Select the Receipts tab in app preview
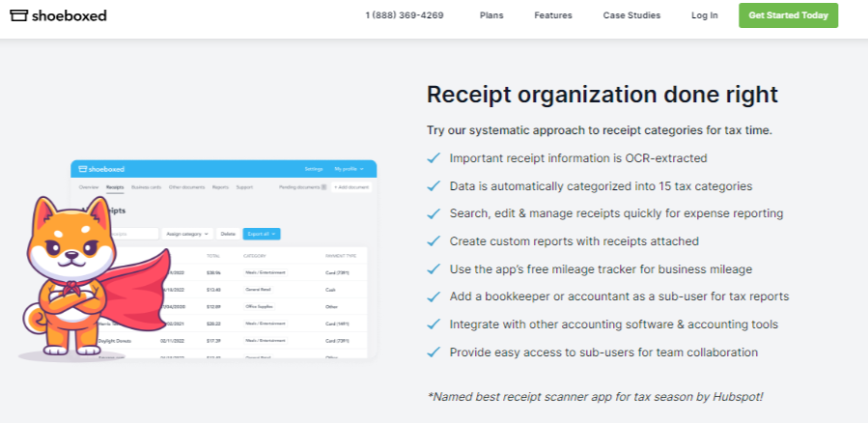Viewport: 868px width, 423px height. 115,187
